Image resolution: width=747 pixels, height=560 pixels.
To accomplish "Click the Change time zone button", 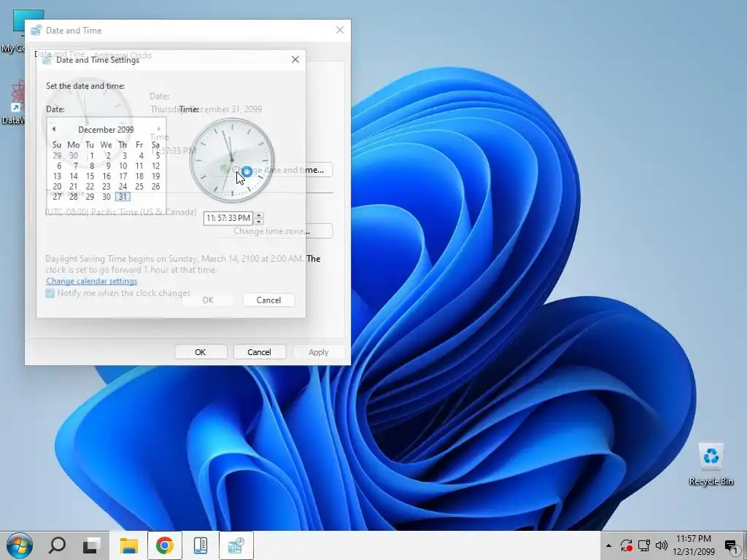I will 272,231.
